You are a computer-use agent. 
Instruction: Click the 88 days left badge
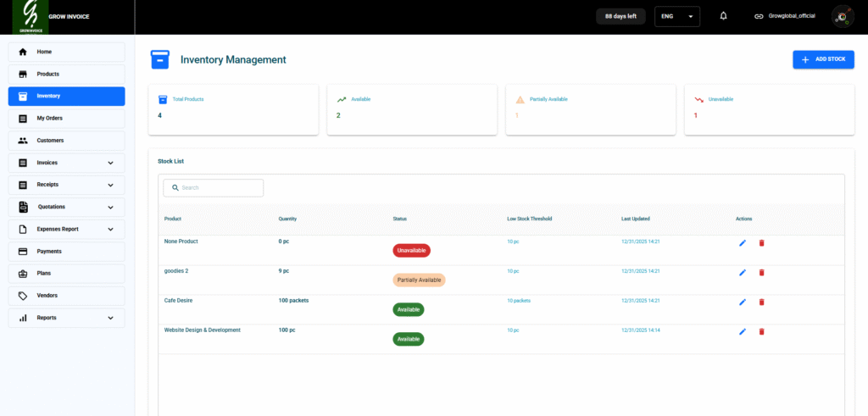[621, 16]
